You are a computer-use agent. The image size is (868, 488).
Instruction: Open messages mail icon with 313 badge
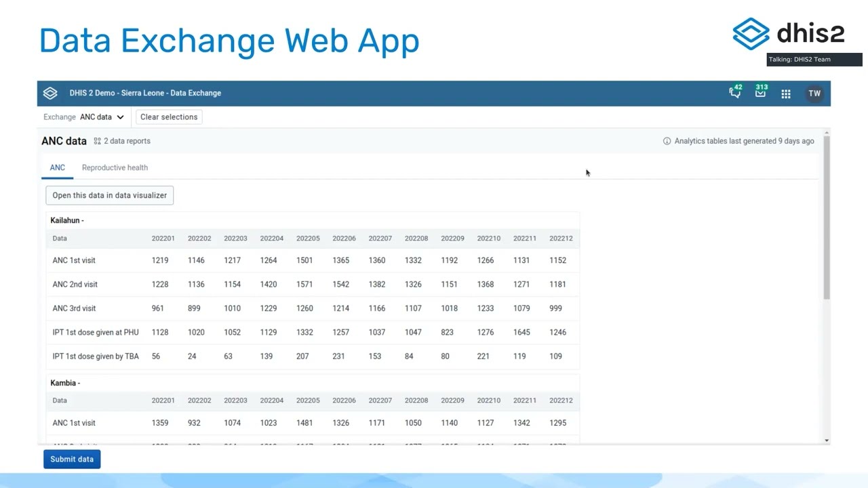tap(761, 92)
